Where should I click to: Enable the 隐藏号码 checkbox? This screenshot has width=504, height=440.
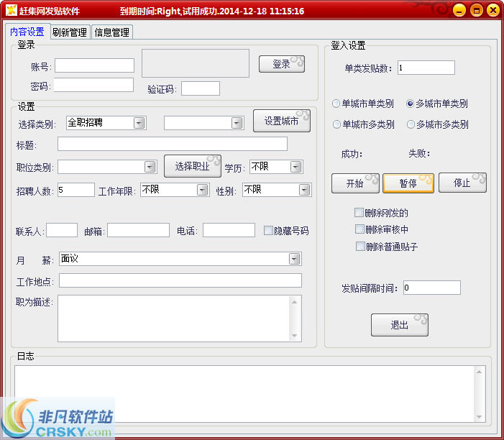[286, 231]
